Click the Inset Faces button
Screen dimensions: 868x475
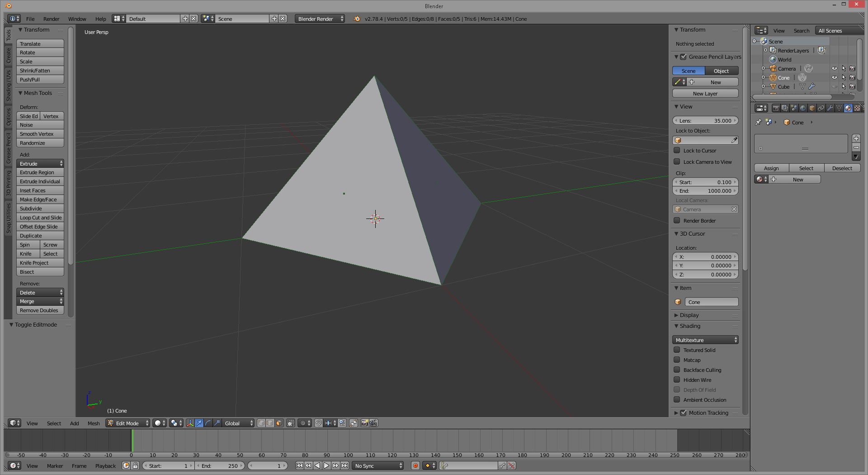click(40, 190)
